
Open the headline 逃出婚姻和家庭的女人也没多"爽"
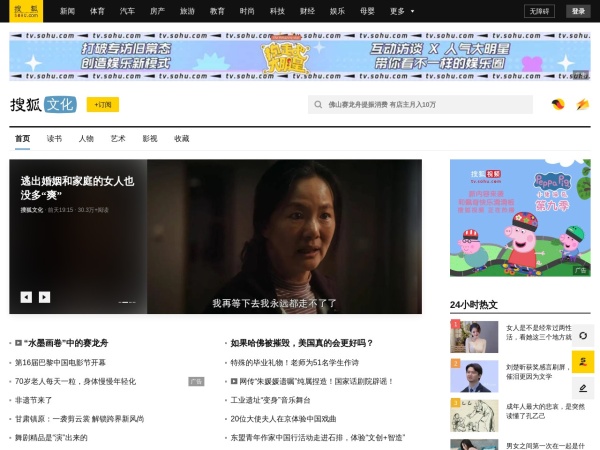(77, 188)
